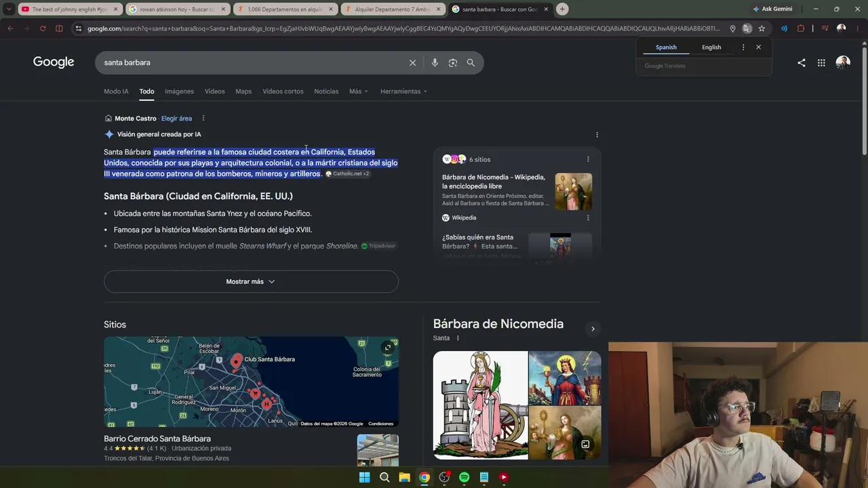Start voice search with the microphone icon
The image size is (868, 488).
[435, 62]
